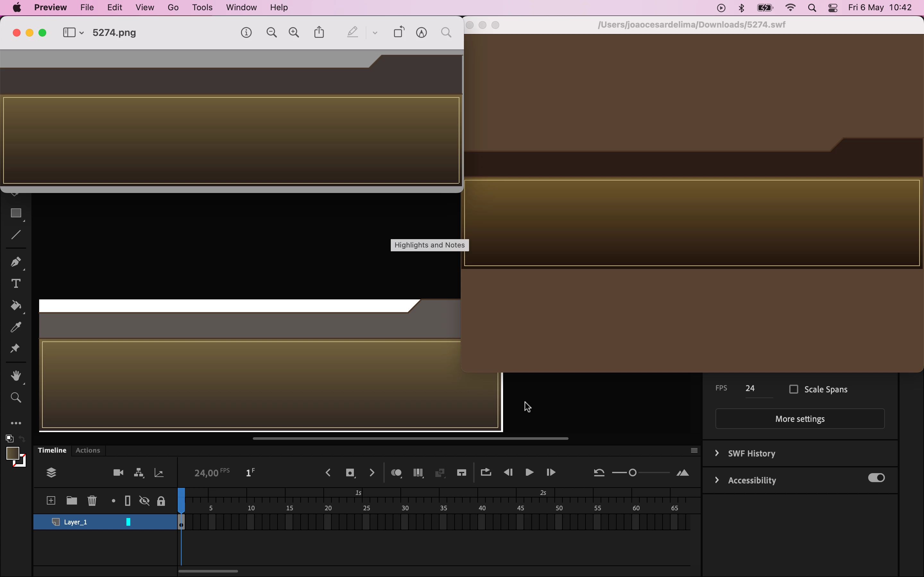Select the Rectangle tool
This screenshot has width=924, height=577.
pyautogui.click(x=16, y=213)
